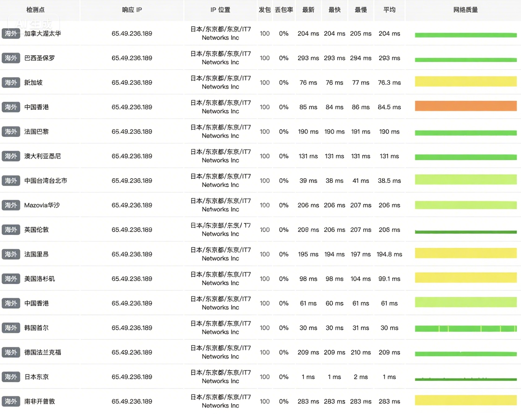Screen dimensions: 521x420
Task: Click the 海外 tag for 日本东京
Action: (x=11, y=377)
